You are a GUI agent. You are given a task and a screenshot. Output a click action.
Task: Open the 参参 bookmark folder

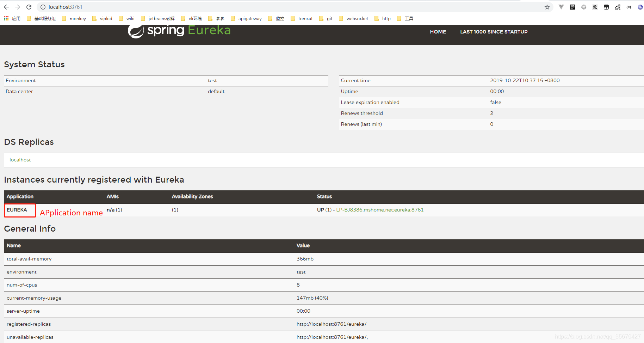pyautogui.click(x=216, y=19)
